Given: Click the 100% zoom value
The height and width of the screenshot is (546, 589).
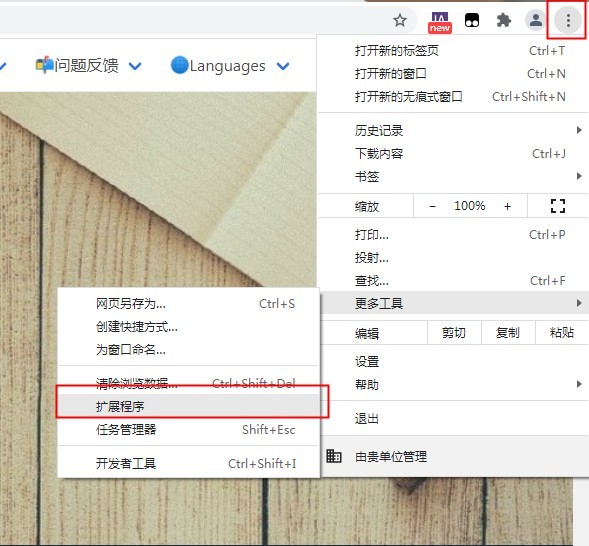Looking at the screenshot, I should (470, 206).
